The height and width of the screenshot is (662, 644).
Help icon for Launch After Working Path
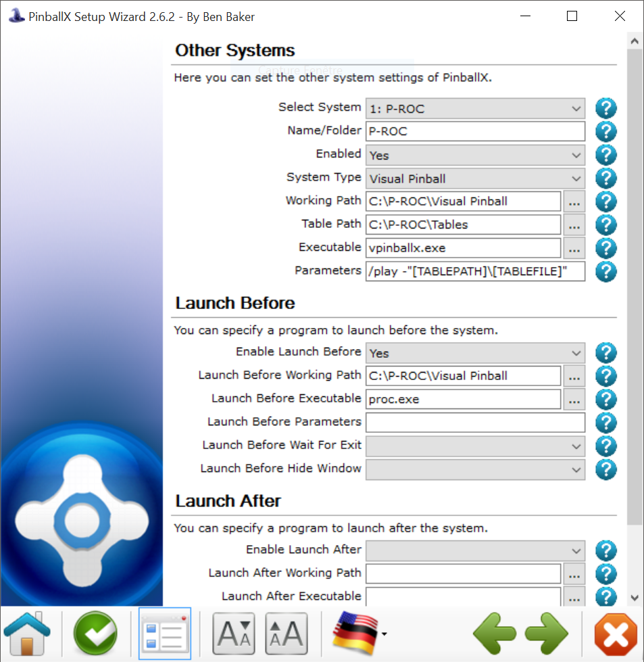606,574
